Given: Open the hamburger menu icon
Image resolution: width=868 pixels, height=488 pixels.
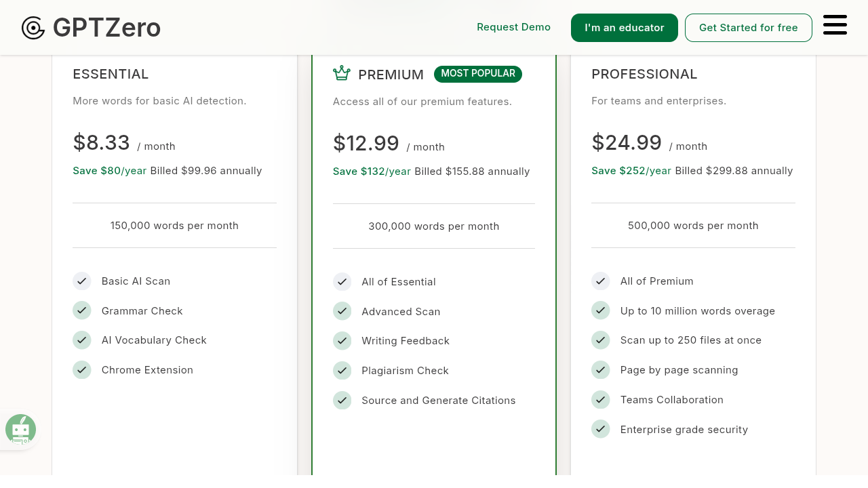Looking at the screenshot, I should pos(835,25).
